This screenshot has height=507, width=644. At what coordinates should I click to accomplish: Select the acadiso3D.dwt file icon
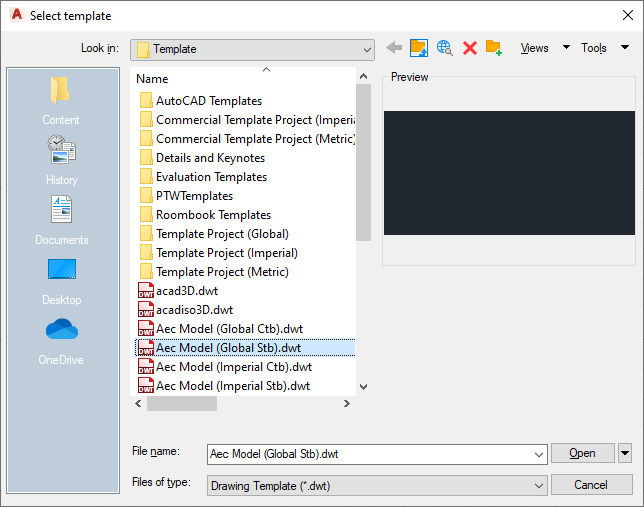[x=146, y=309]
